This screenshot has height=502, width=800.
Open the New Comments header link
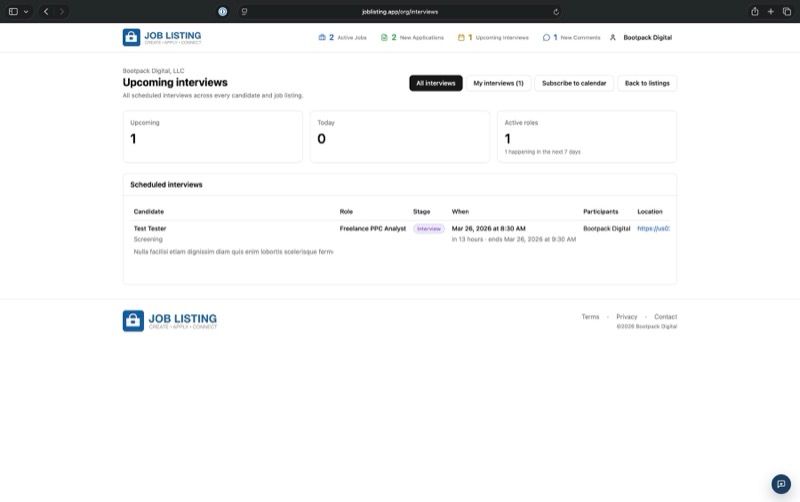tap(571, 37)
